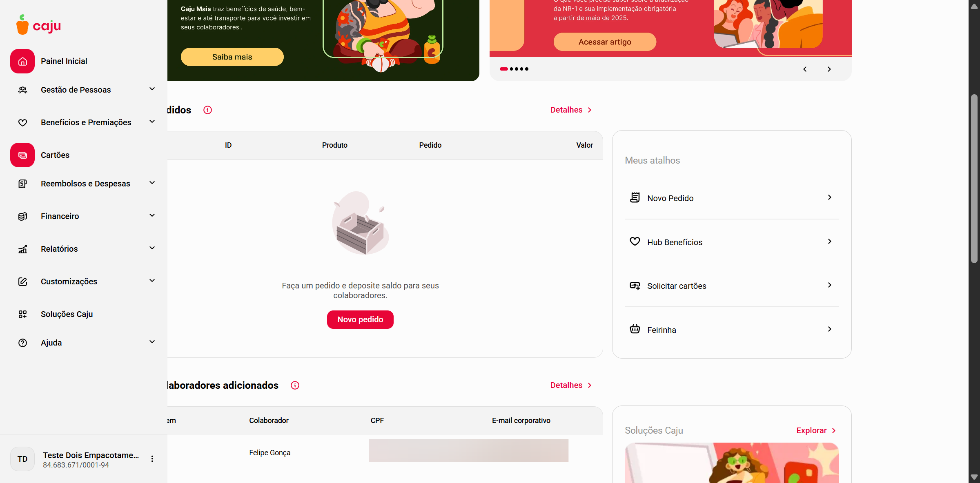Click the Novo pedido red button

tap(360, 319)
